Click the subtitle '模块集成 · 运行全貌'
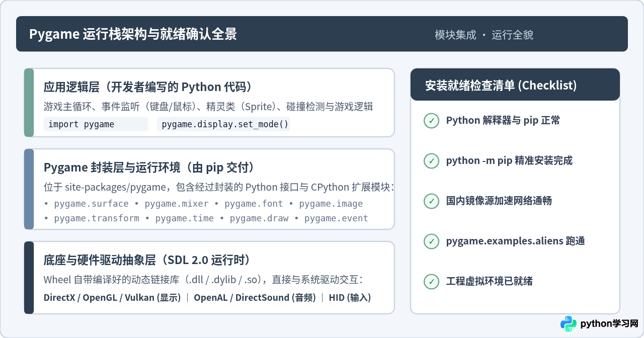Viewport: 644px width, 338px height. (x=484, y=35)
